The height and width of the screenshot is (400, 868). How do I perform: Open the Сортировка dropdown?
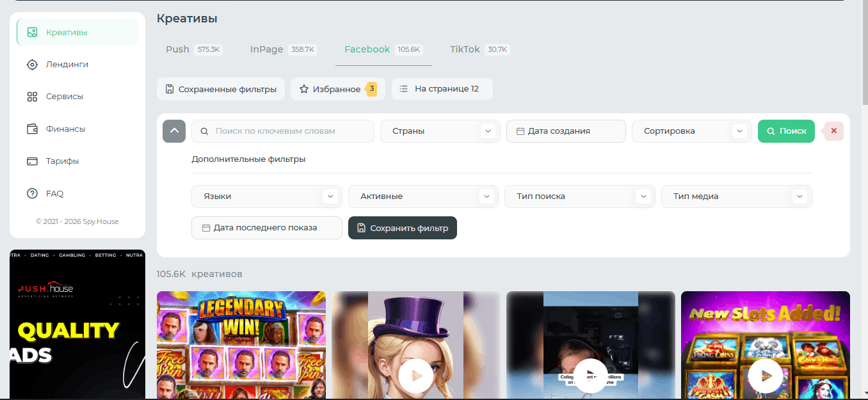point(739,131)
